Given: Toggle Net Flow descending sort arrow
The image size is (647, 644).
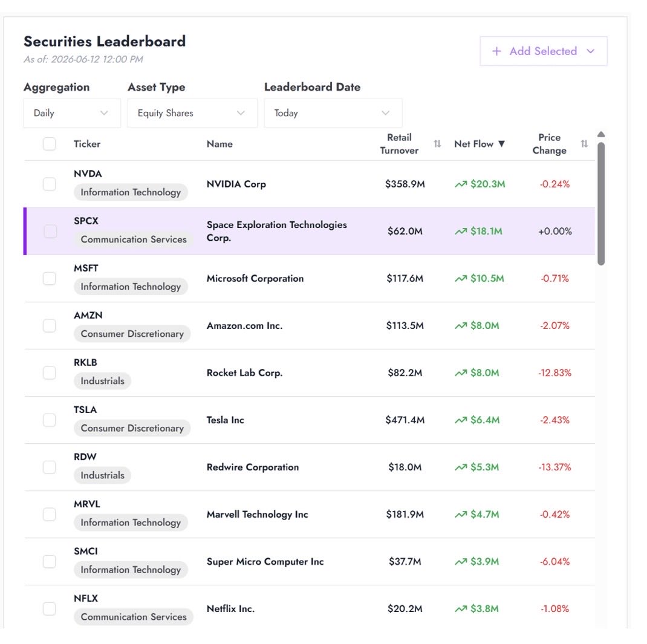Looking at the screenshot, I should pos(501,143).
